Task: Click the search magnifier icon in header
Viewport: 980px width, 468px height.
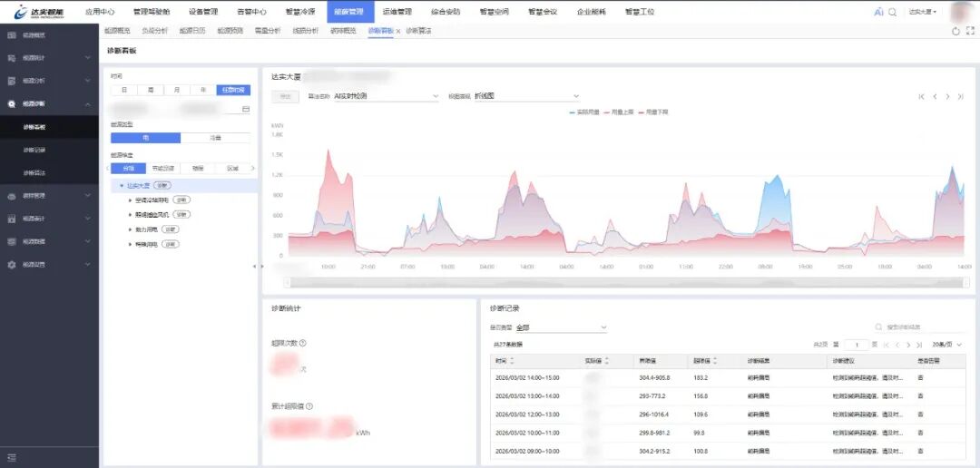Action: 892,12
